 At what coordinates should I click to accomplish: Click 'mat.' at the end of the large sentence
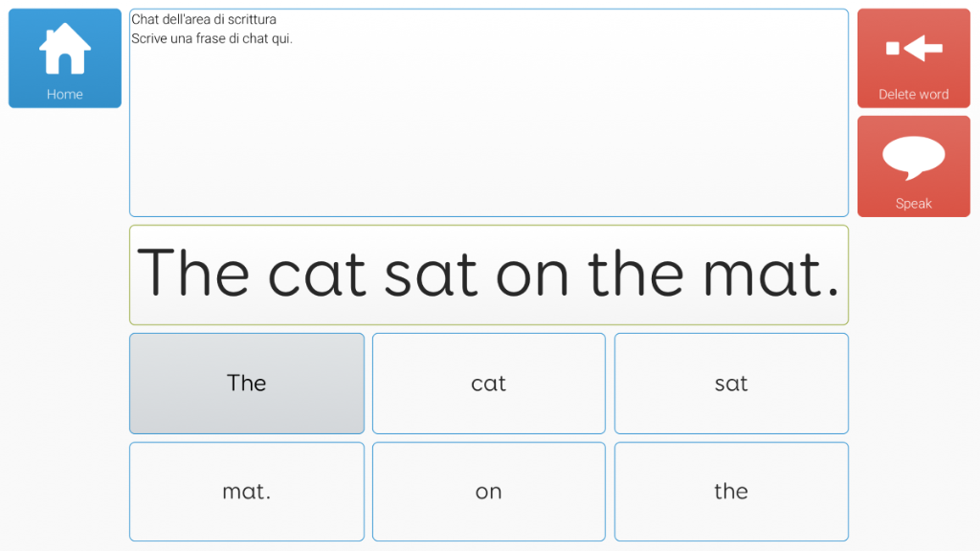(771, 275)
